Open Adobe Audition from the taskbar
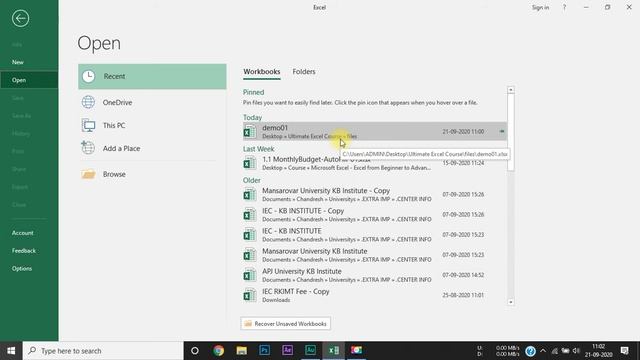This screenshot has width=640, height=360. 311,351
